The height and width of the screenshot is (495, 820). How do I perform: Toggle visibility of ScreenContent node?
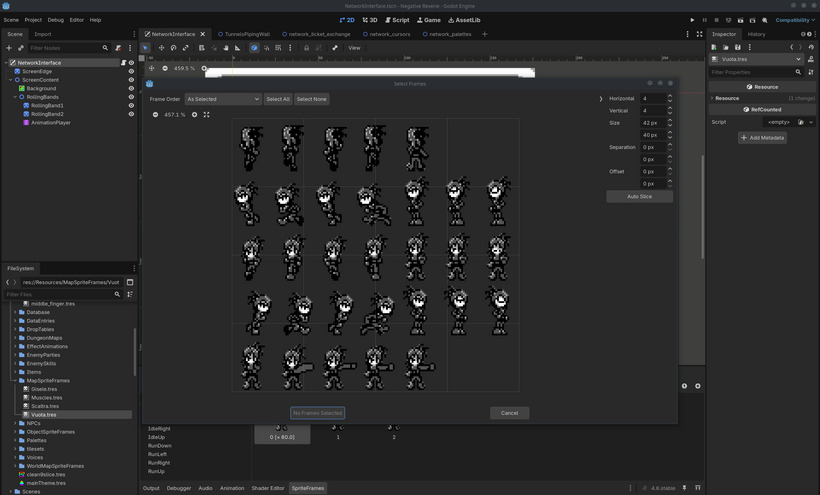131,80
